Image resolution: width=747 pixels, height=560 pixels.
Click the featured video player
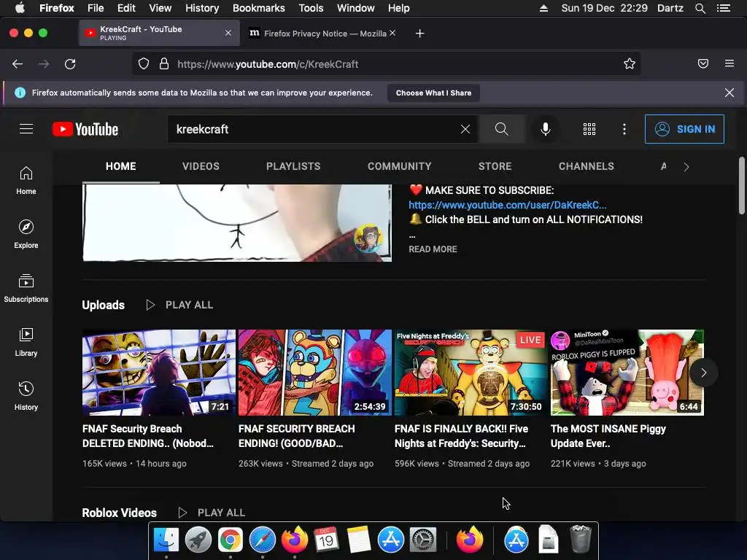tap(237, 223)
